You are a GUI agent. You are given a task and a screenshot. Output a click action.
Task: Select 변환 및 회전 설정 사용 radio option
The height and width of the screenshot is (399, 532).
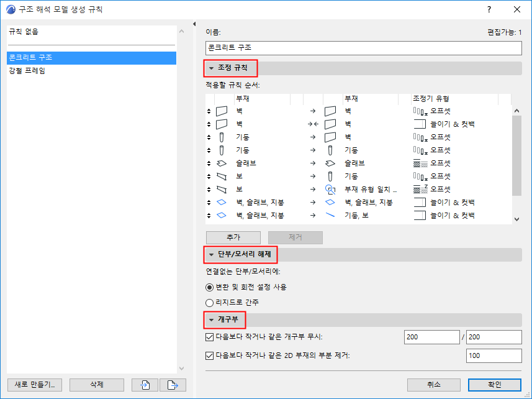pyautogui.click(x=209, y=287)
